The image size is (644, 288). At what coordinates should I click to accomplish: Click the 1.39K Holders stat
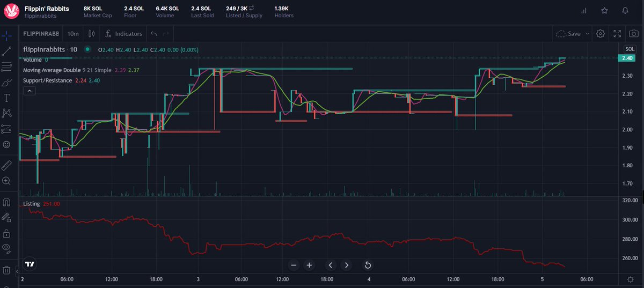(x=284, y=12)
